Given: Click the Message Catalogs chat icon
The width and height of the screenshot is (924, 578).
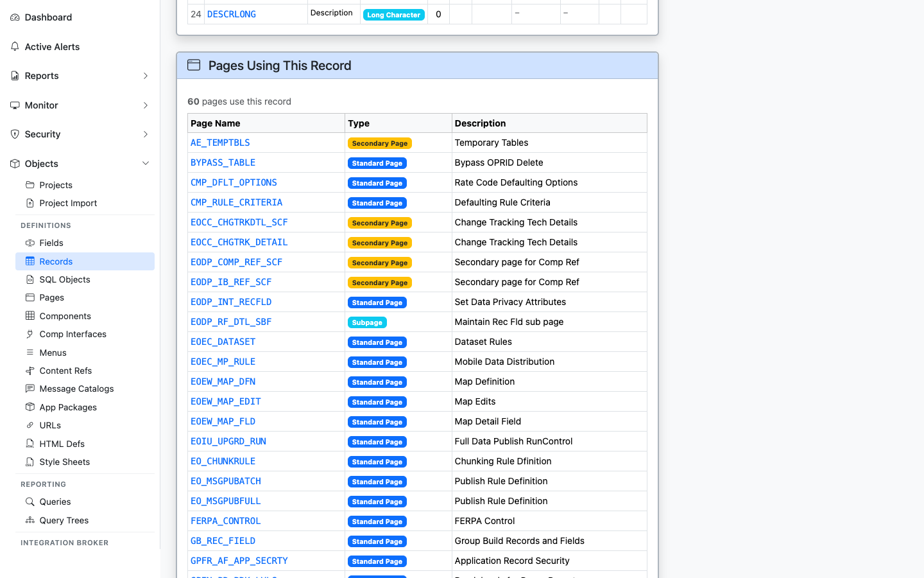Looking at the screenshot, I should 30,389.
